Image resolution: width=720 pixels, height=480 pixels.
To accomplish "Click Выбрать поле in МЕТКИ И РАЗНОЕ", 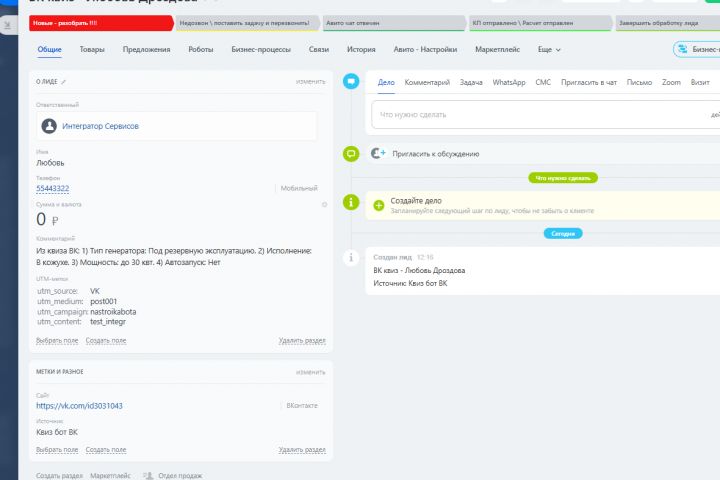I will [x=57, y=450].
